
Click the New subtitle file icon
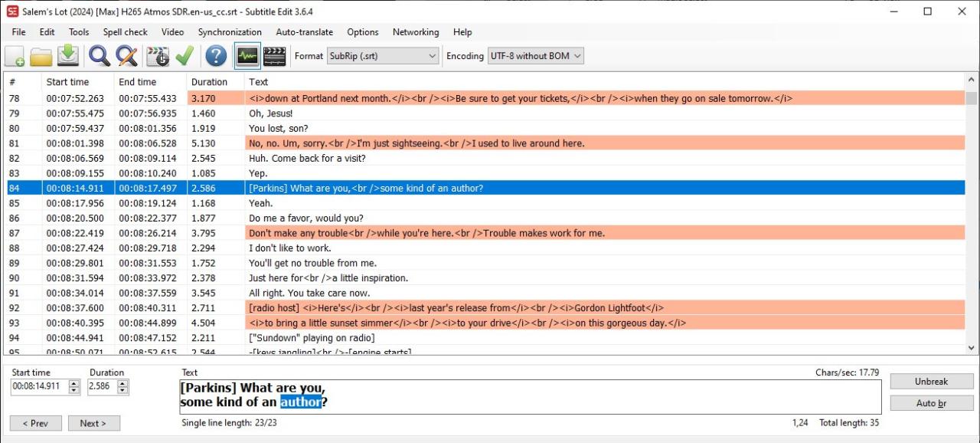pos(15,56)
